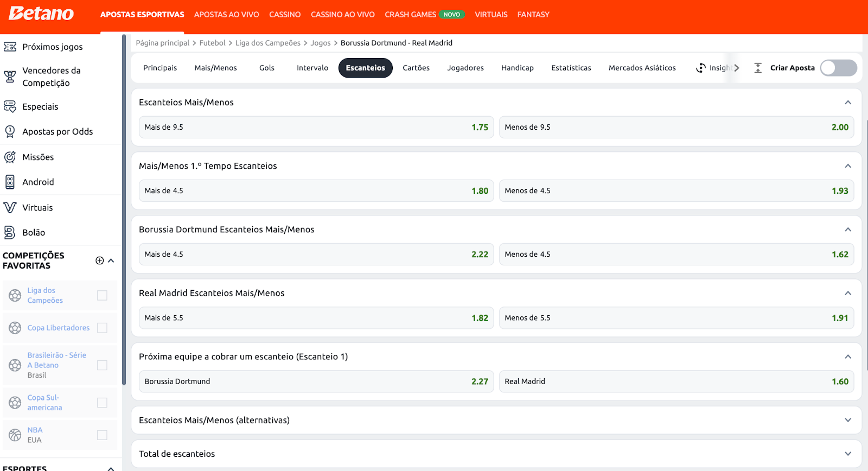Click soccer ball icon for Copa Sul-americana
Image resolution: width=868 pixels, height=471 pixels.
pos(15,403)
